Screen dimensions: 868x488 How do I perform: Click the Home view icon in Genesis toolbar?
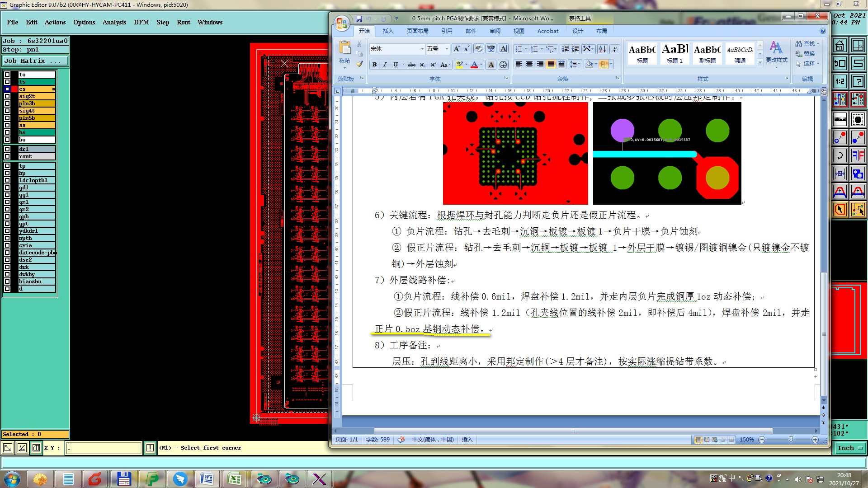tap(840, 45)
